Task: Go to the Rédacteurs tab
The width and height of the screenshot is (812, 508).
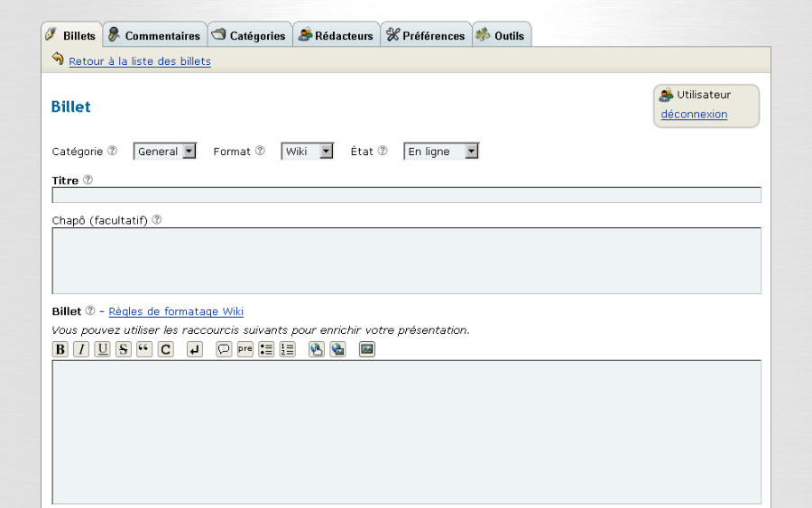Action: 336,35
